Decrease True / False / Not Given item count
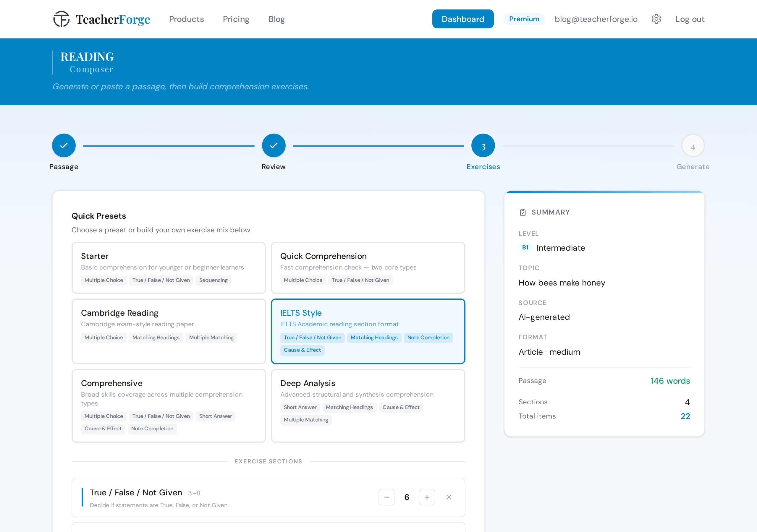 pyautogui.click(x=387, y=497)
